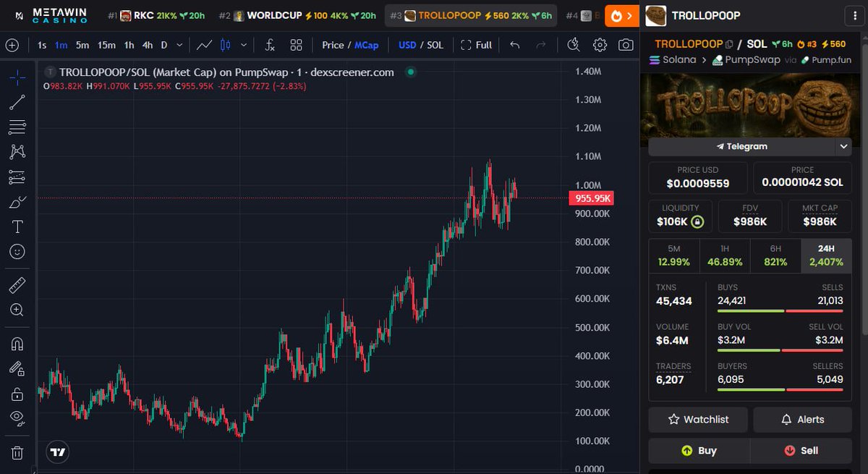Hide all drawings with eye icon
This screenshot has height=474, width=868.
coord(17,418)
